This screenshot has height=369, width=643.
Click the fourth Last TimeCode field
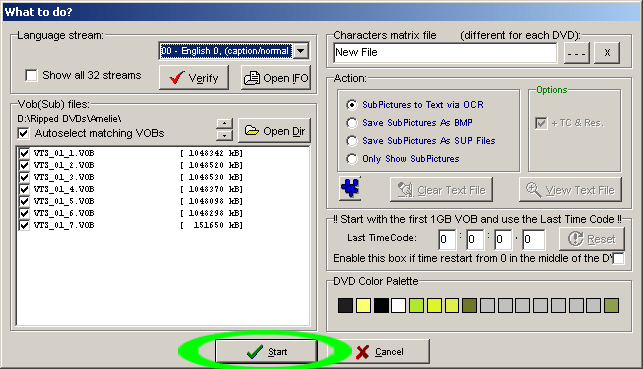[x=534, y=239]
